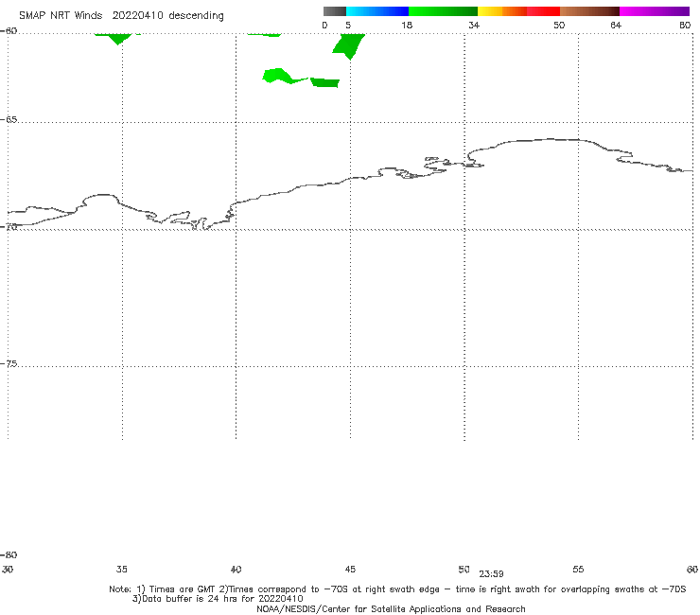This screenshot has width=700, height=615.
Task: Click the latitude label '-80' at lower left
Action: (x=9, y=555)
